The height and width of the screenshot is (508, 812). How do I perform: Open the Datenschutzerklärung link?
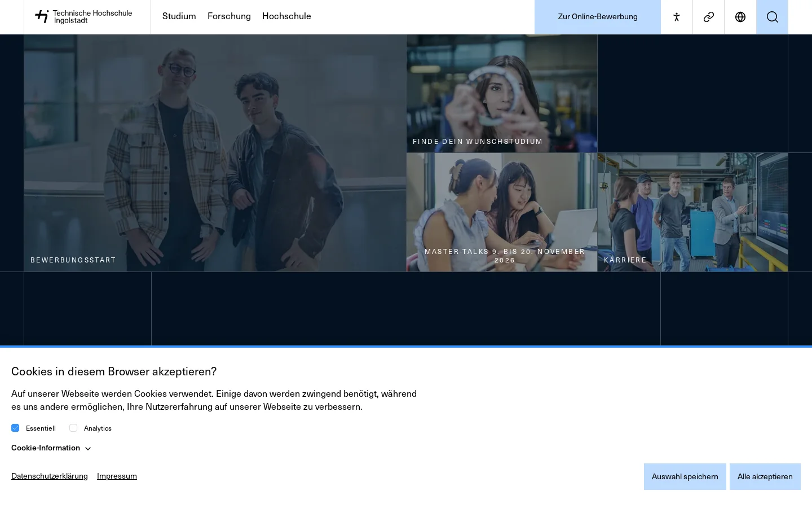coord(50,476)
